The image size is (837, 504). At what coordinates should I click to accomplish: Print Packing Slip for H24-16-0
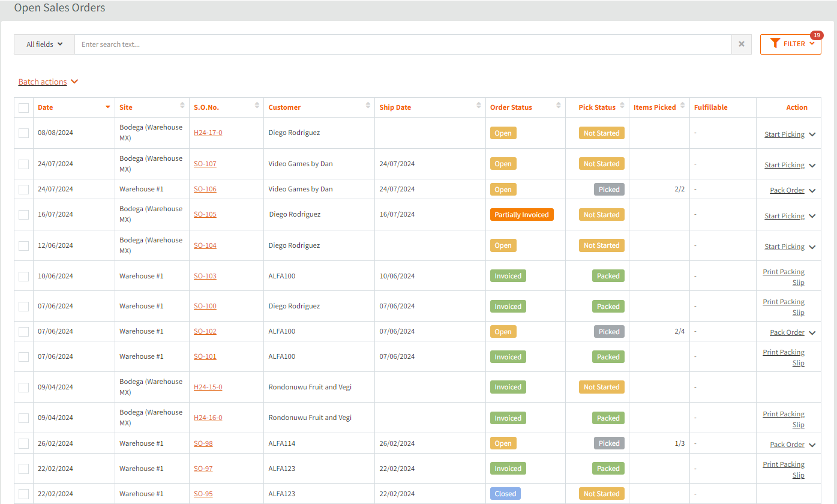[x=784, y=419]
